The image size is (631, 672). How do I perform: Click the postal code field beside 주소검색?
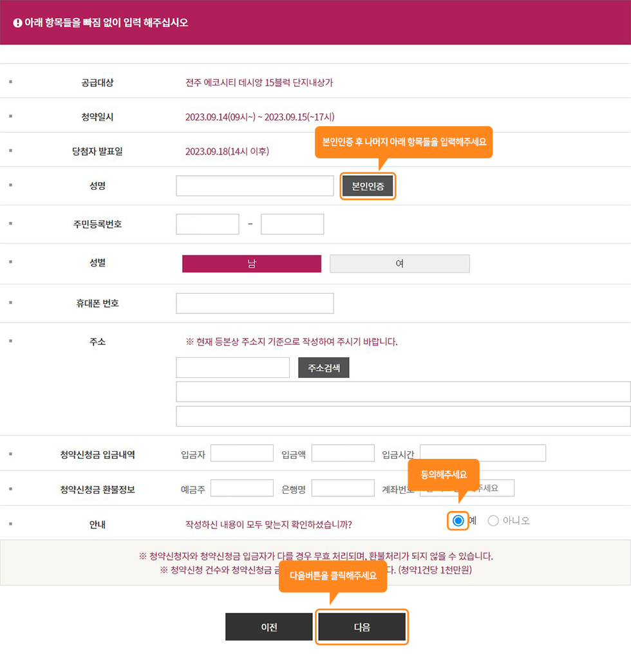(x=232, y=368)
